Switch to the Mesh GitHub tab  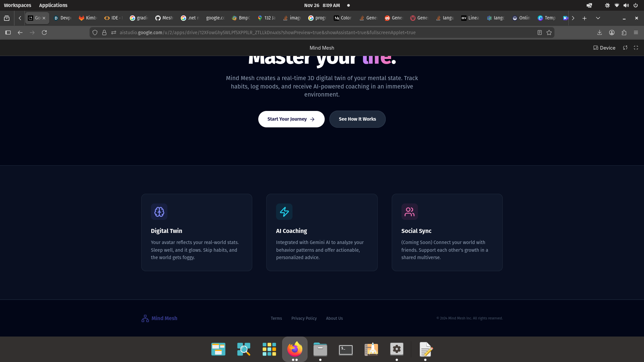pos(164,18)
